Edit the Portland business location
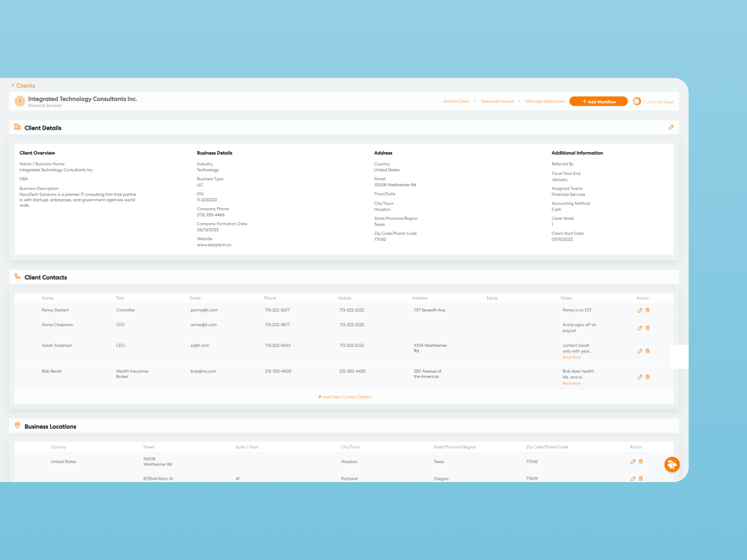Image resolution: width=747 pixels, height=560 pixels. 633,478
